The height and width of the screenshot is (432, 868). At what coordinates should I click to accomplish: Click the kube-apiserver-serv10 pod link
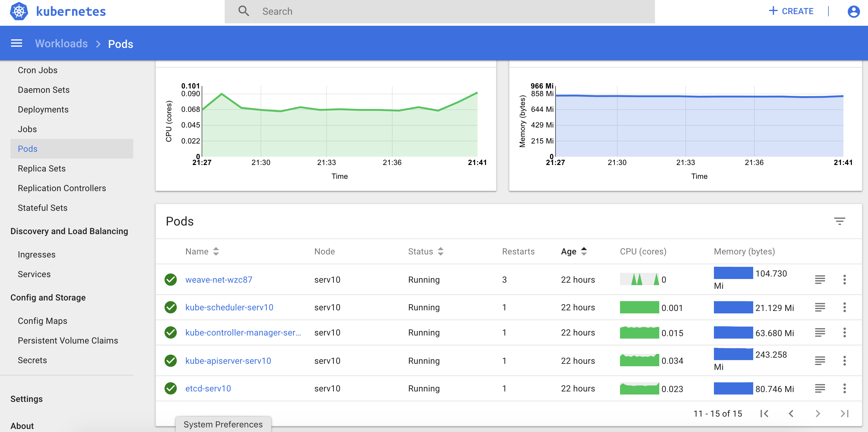(x=228, y=360)
